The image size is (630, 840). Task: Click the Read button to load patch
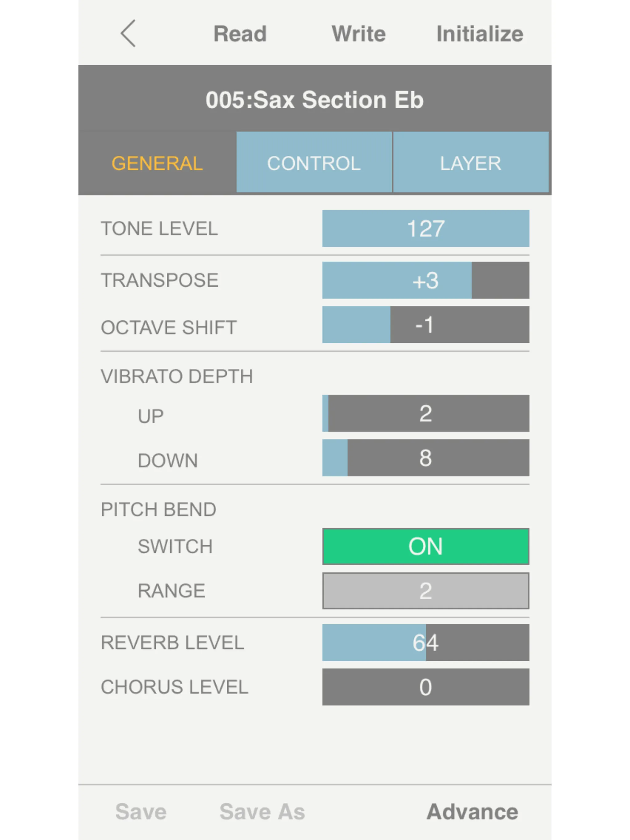point(240,33)
